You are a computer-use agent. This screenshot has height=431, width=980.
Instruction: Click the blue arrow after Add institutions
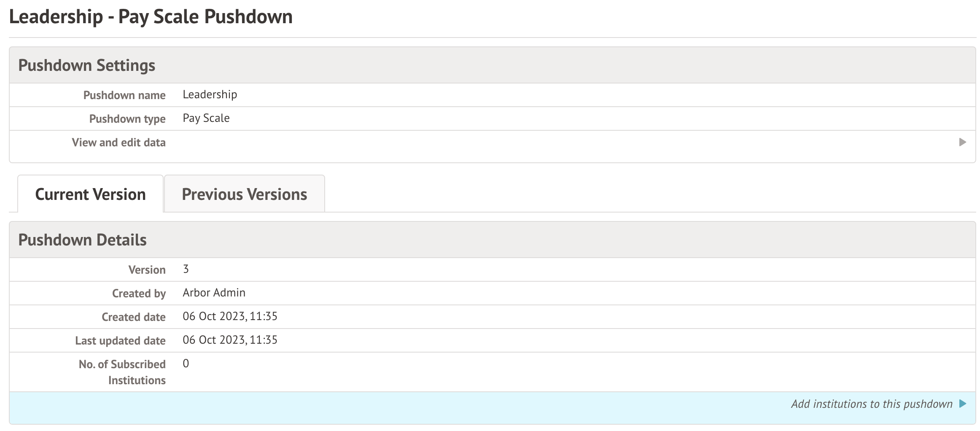coord(963,404)
